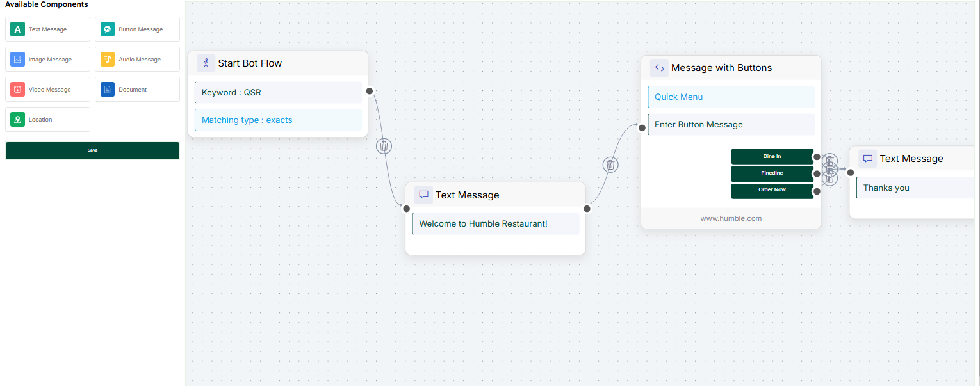The image size is (980, 386).
Task: Choose the Audio Message component icon
Action: [x=108, y=60]
